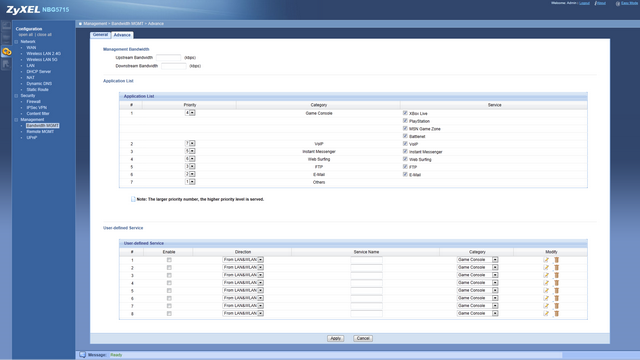This screenshot has height=360, width=640.
Task: Uncheck the XBox Live service checkbox
Action: [405, 113]
